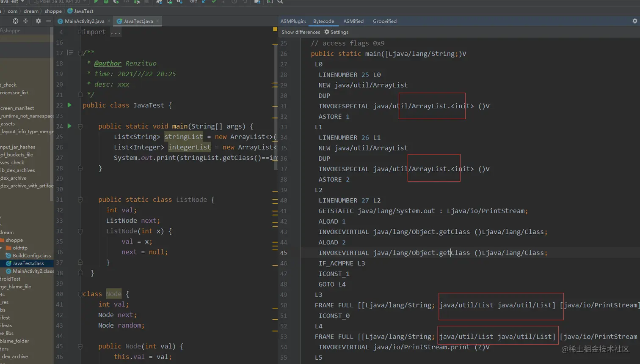This screenshot has width=640, height=364.
Task: Click Settings in ASM panel toolbar
Action: pos(337,32)
